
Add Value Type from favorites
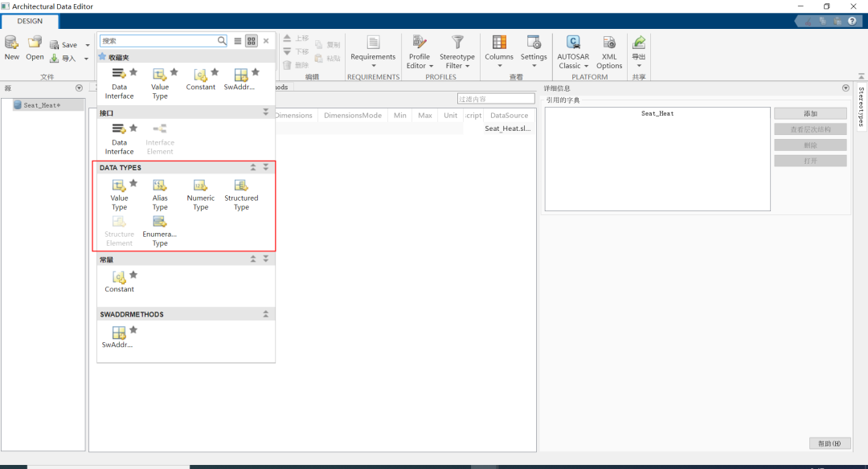coord(160,84)
